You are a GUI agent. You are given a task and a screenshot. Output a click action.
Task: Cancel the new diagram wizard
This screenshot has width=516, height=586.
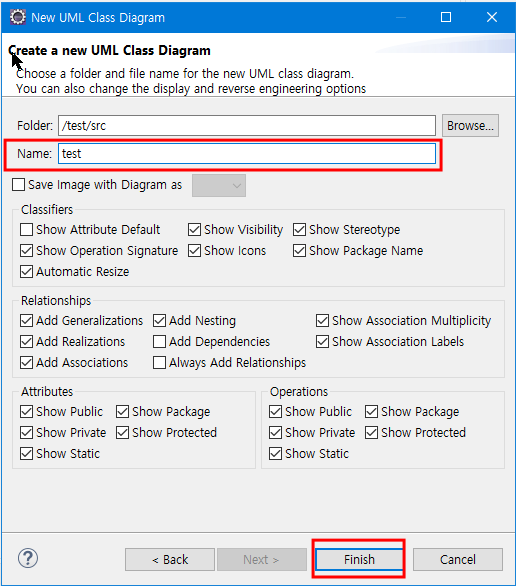click(458, 560)
